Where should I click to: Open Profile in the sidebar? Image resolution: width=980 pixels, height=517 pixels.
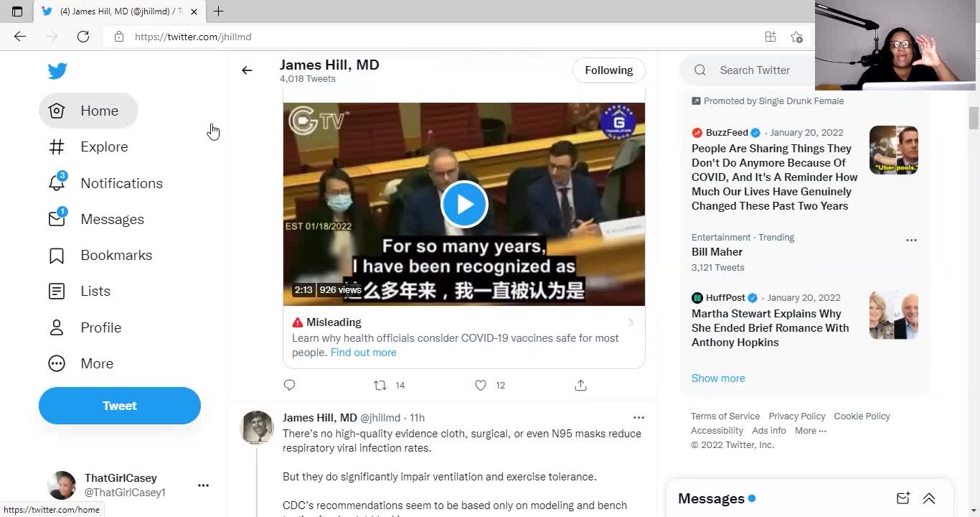point(85,327)
